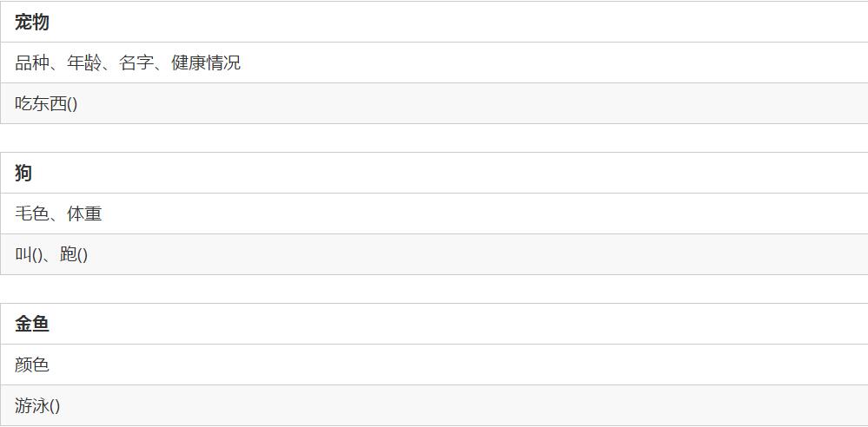The image size is (868, 427).
Task: Click the comma between 叫() and 跑()
Action: coord(49,258)
